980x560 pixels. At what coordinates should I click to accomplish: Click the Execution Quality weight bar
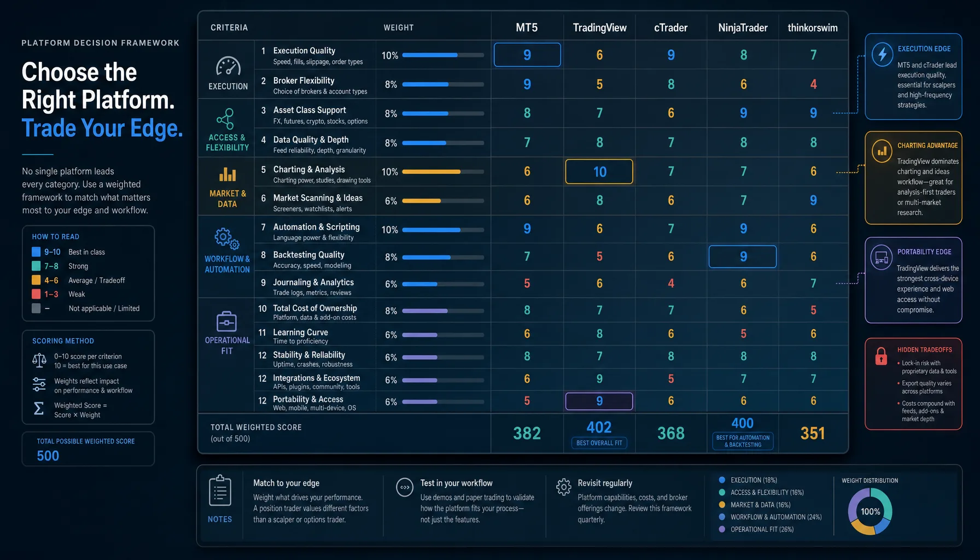443,55
